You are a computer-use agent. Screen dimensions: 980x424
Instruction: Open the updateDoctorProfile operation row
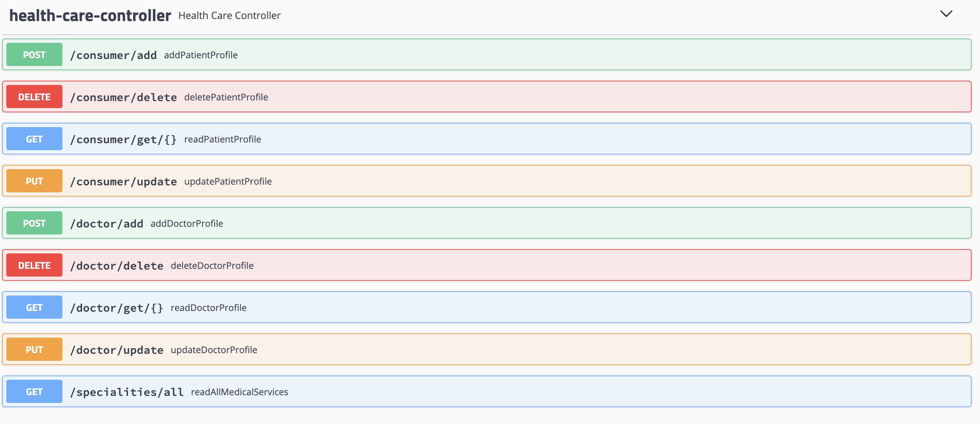pos(214,349)
